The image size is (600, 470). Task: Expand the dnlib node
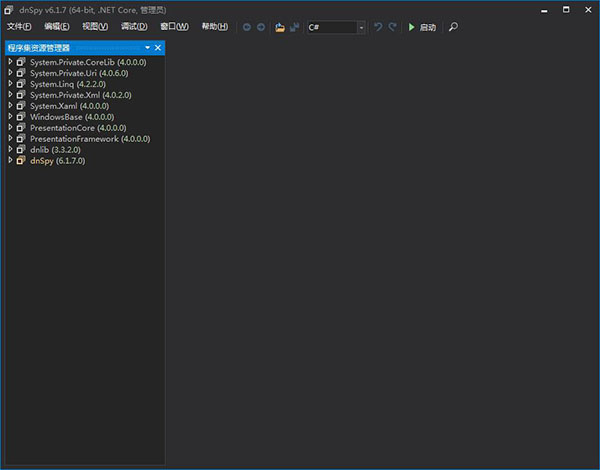click(x=10, y=149)
